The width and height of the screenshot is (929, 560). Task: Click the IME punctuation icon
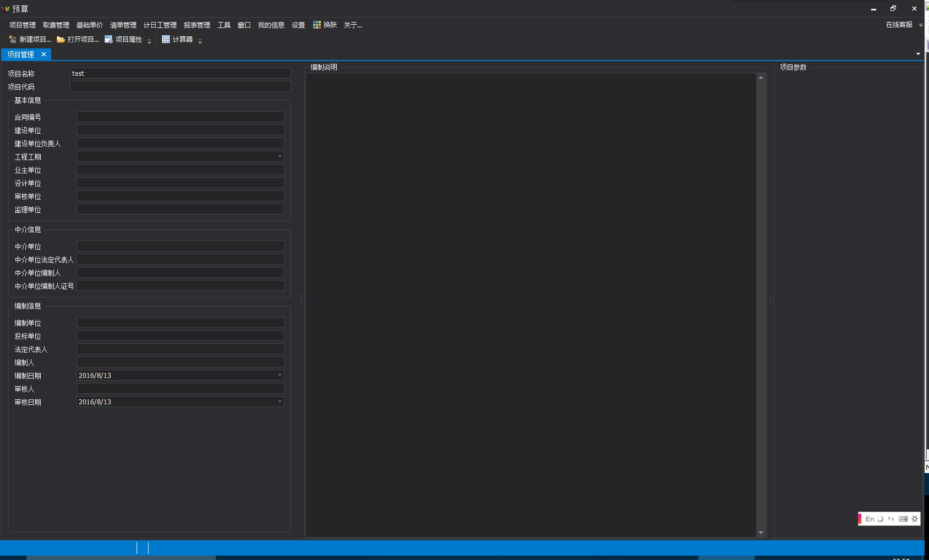pyautogui.click(x=891, y=519)
